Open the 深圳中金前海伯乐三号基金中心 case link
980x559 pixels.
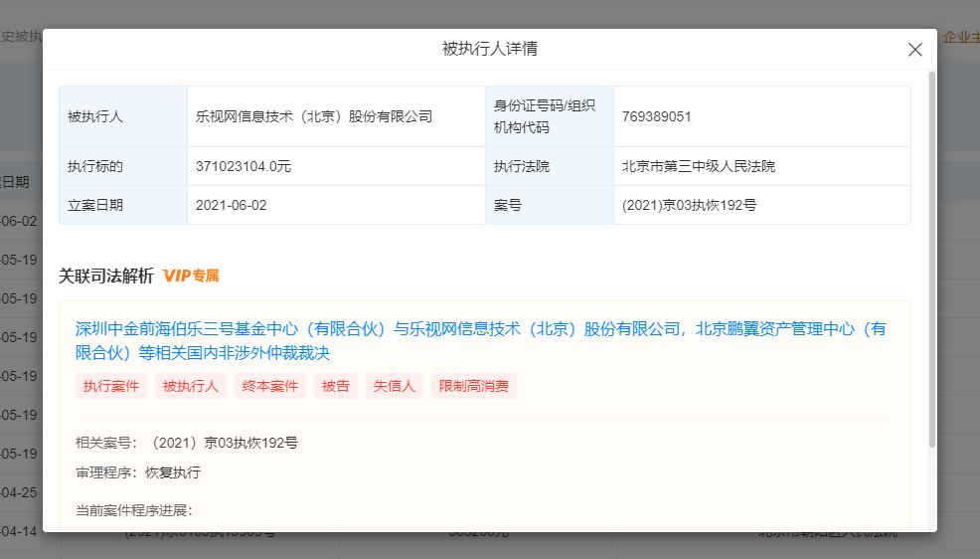[x=481, y=341]
